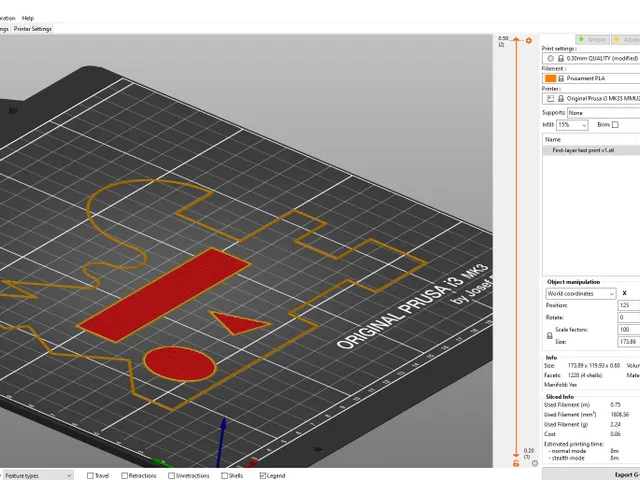Click the 1808.56 used filament value
The image size is (640, 480).
point(620,415)
